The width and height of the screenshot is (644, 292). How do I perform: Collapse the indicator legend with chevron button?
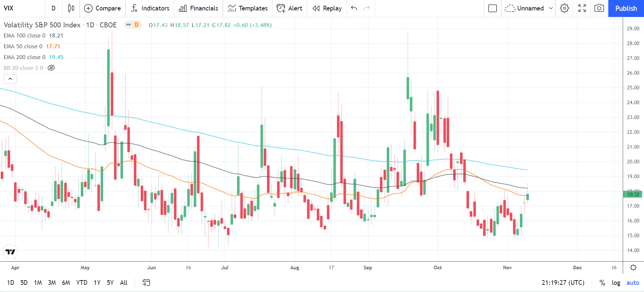[10, 79]
